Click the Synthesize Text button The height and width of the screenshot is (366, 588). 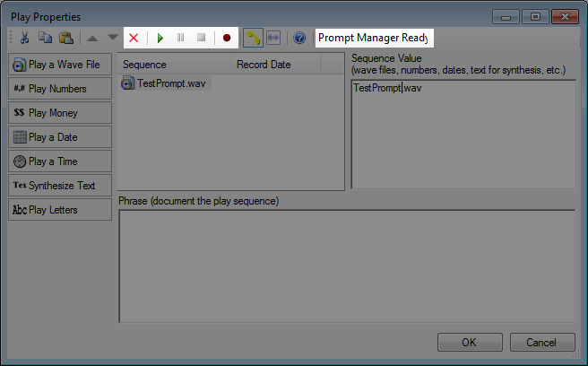pyautogui.click(x=60, y=186)
